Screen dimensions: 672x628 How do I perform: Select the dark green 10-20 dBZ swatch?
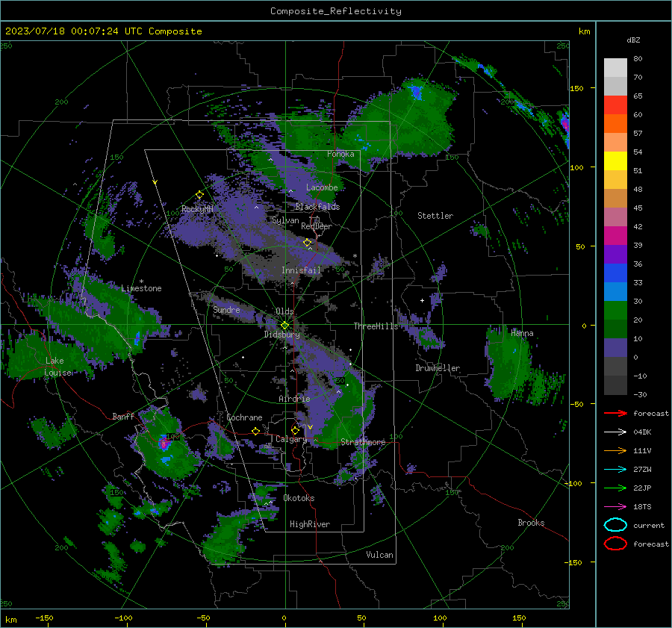click(615, 329)
